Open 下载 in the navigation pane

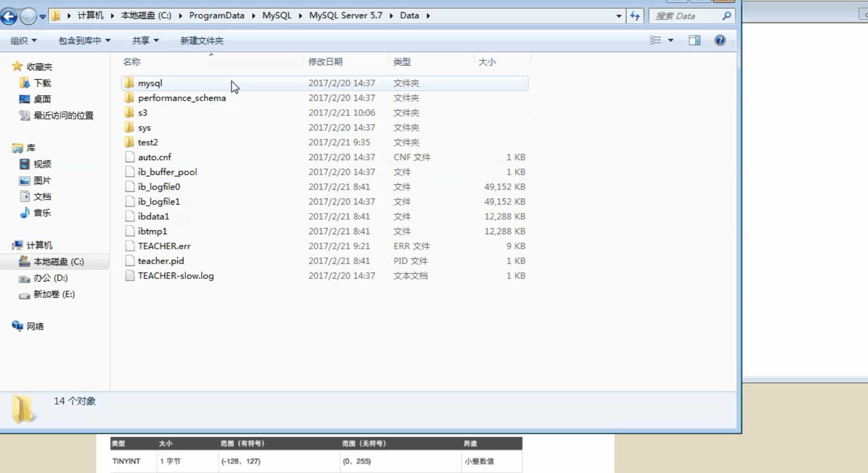(x=42, y=83)
